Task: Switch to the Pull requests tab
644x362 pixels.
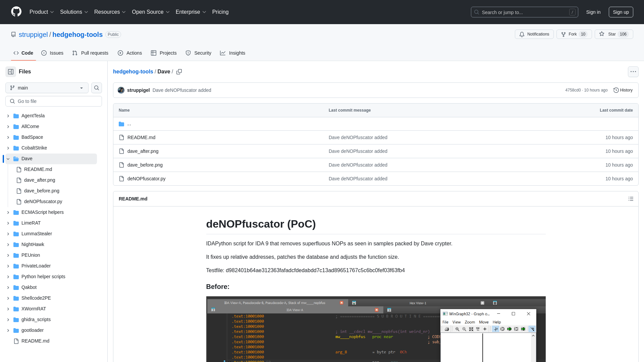Action: click(x=90, y=53)
